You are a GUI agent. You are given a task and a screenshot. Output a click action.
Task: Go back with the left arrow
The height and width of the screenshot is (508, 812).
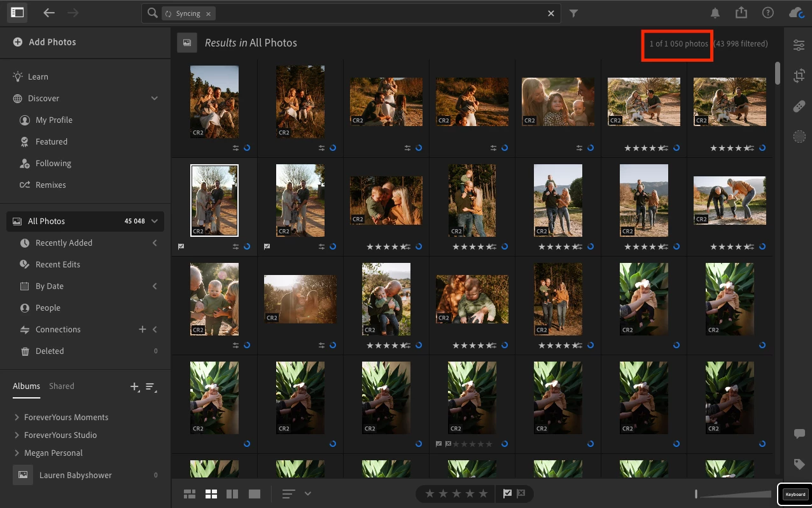coord(49,13)
